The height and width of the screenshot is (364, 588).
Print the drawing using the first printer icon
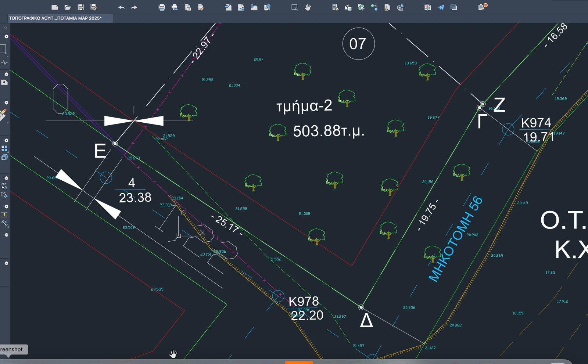point(161,7)
